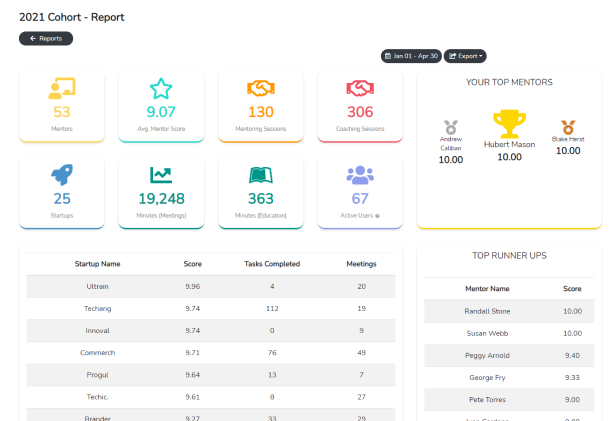This screenshot has width=613, height=421.
Task: Sort startups table by Score header
Action: pos(193,264)
